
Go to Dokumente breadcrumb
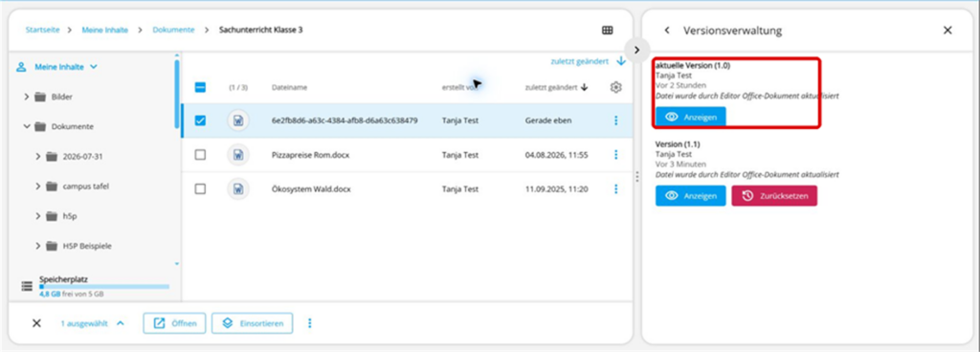(173, 30)
